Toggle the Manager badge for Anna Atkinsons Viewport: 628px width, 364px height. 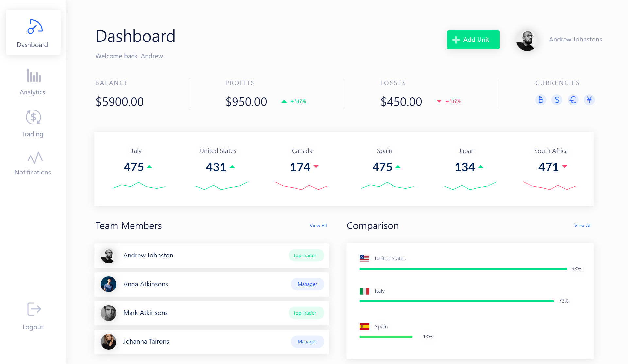[x=307, y=284]
